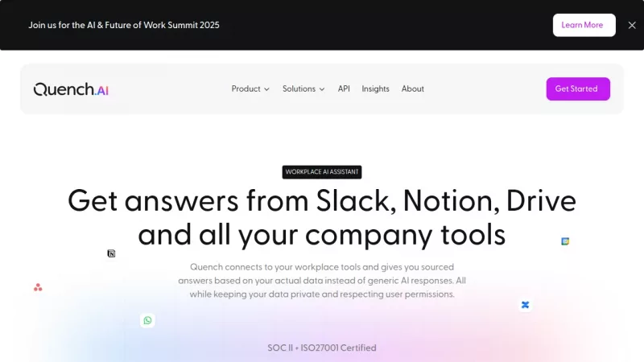Click the WhatsApp floating icon
Image resolution: width=644 pixels, height=362 pixels.
click(x=147, y=320)
